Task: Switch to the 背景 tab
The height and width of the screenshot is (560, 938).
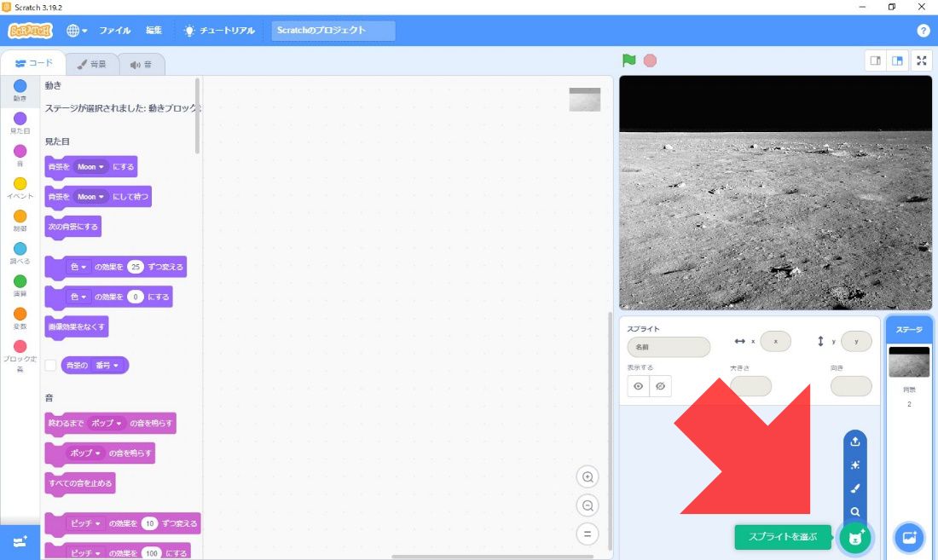Action: coord(91,65)
